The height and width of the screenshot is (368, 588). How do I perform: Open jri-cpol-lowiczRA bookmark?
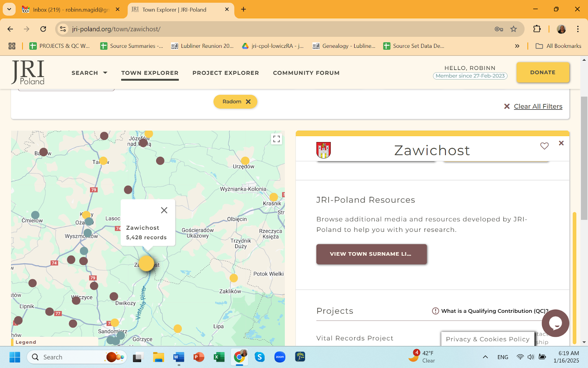pyautogui.click(x=273, y=46)
